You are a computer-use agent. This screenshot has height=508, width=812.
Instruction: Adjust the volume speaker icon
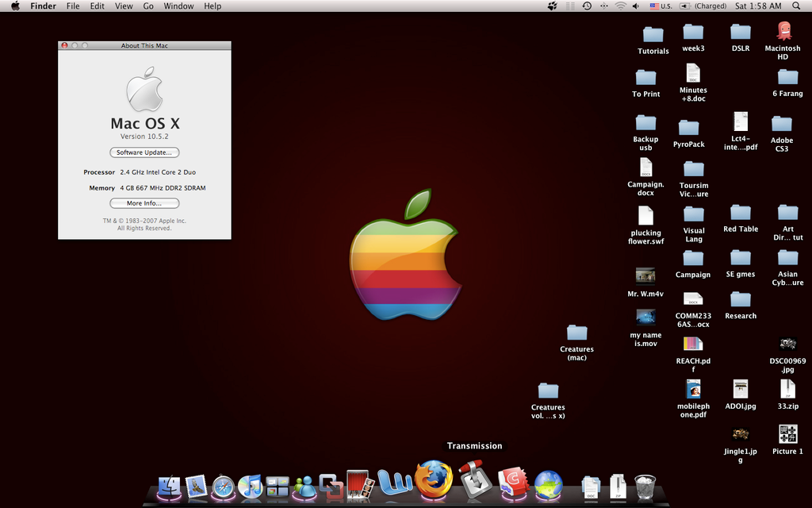pos(635,6)
